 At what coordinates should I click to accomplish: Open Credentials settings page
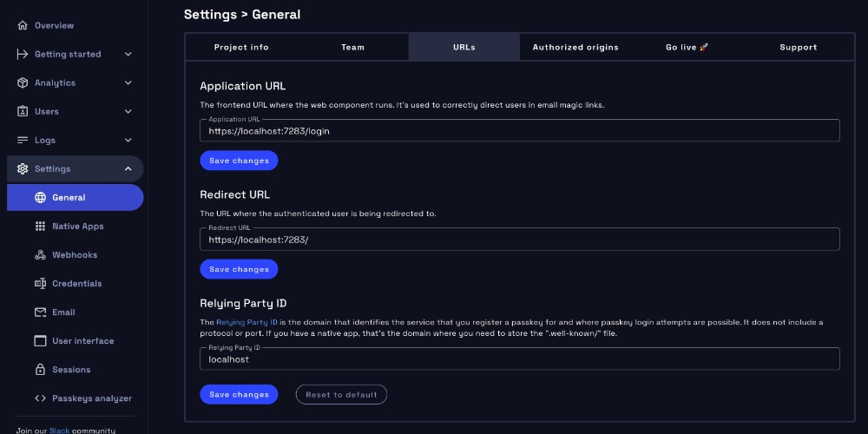click(75, 284)
